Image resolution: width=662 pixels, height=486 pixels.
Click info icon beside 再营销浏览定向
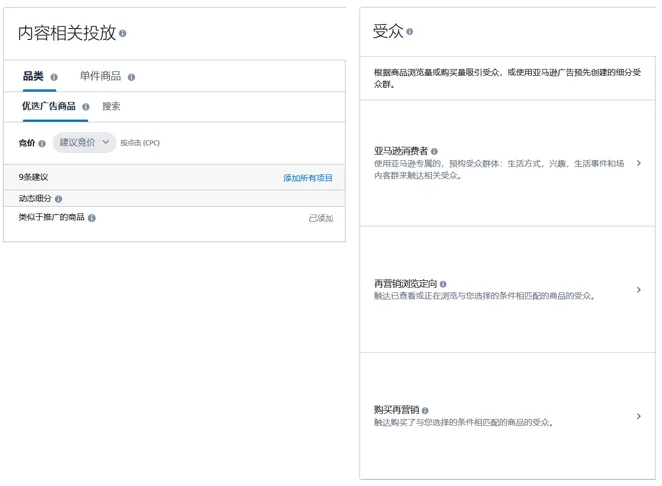(x=443, y=284)
